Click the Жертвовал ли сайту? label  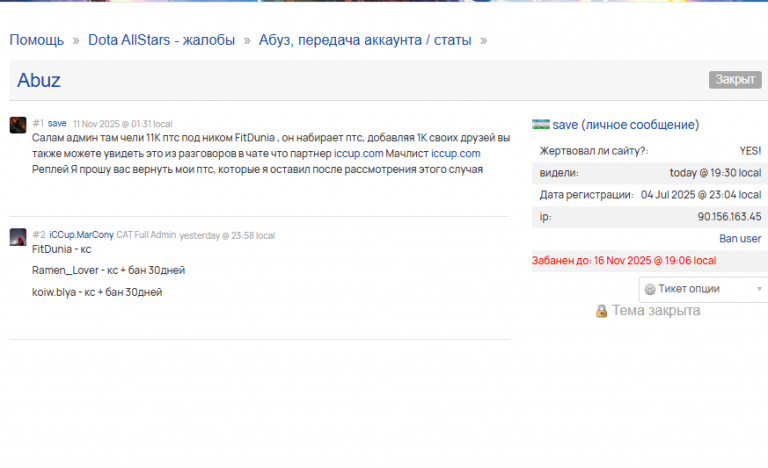(x=594, y=151)
